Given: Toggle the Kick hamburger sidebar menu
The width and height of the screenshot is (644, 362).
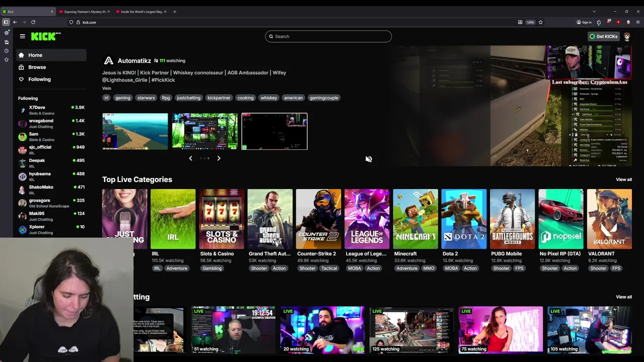Looking at the screenshot, I should point(22,36).
